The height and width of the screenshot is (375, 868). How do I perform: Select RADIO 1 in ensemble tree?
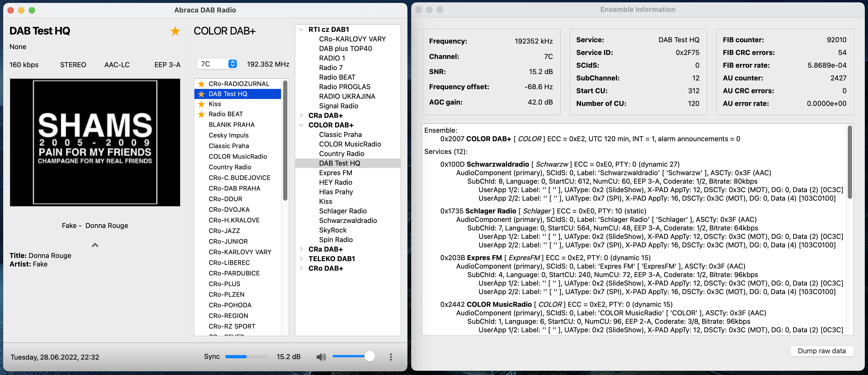coord(332,58)
